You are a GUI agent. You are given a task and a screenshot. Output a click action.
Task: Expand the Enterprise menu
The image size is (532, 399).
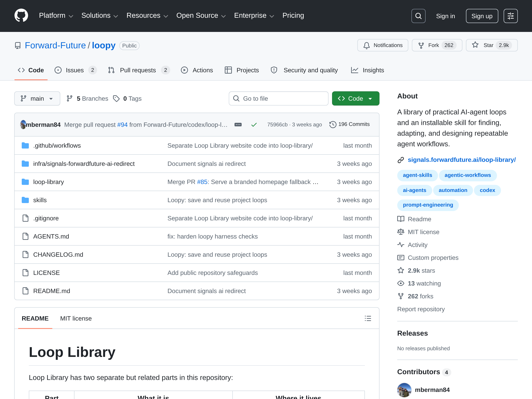[x=254, y=16]
